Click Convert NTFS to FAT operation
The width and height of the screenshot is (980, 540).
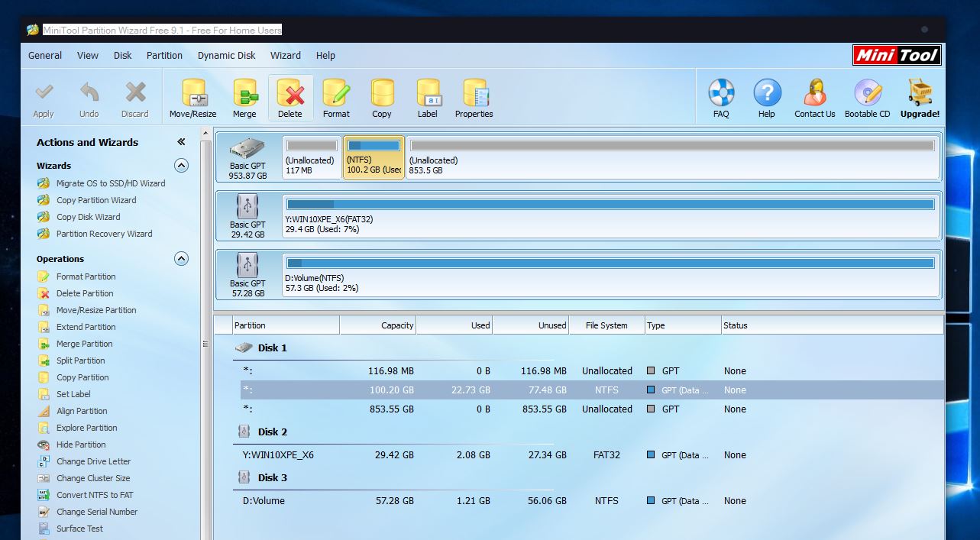[95, 495]
